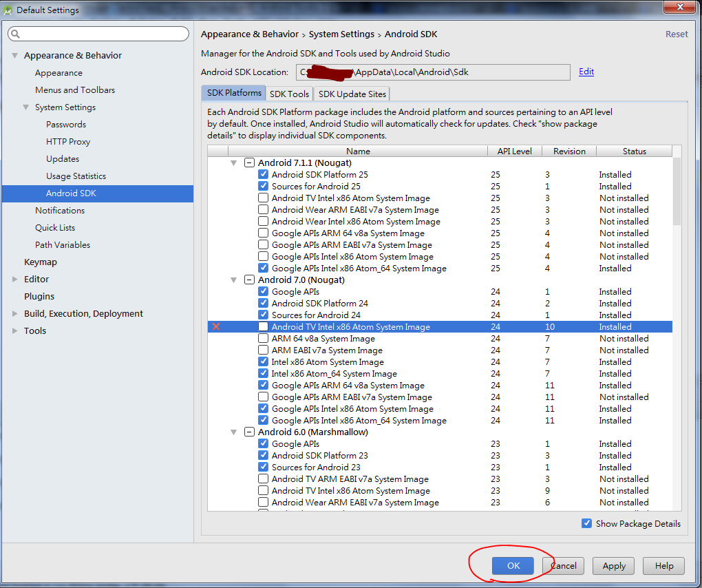This screenshot has width=702, height=588.
Task: Click the Android SDK Location path field
Action: 433,72
